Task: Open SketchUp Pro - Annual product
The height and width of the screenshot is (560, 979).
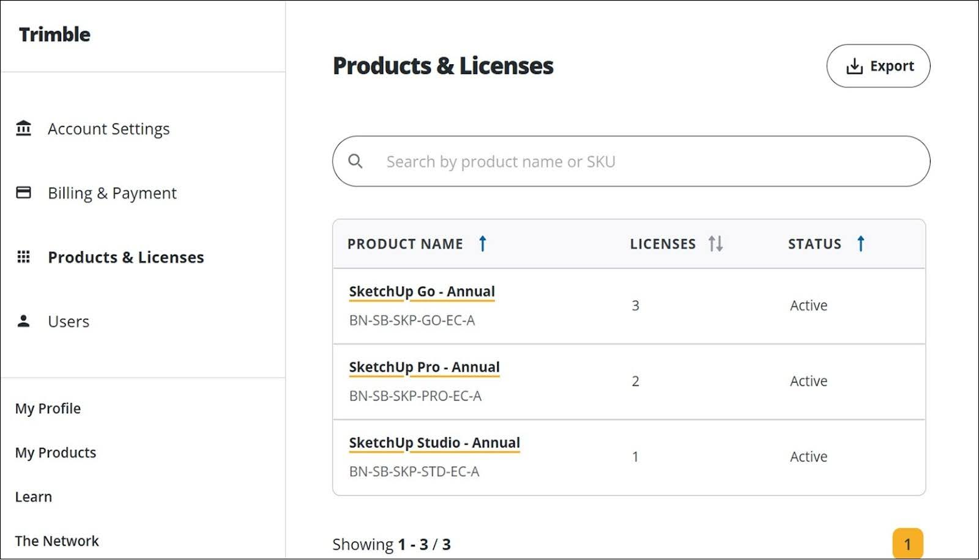Action: 424,367
